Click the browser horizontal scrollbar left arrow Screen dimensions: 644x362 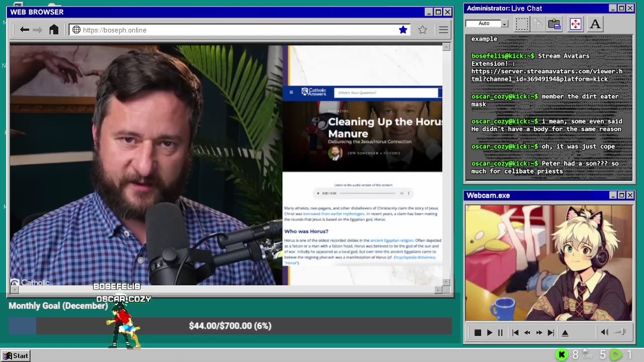pyautogui.click(x=14, y=290)
